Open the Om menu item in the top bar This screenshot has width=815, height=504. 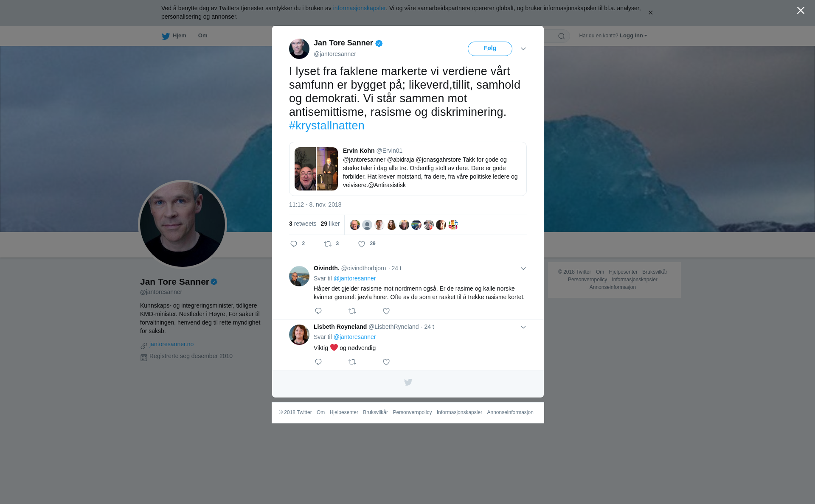pyautogui.click(x=202, y=36)
